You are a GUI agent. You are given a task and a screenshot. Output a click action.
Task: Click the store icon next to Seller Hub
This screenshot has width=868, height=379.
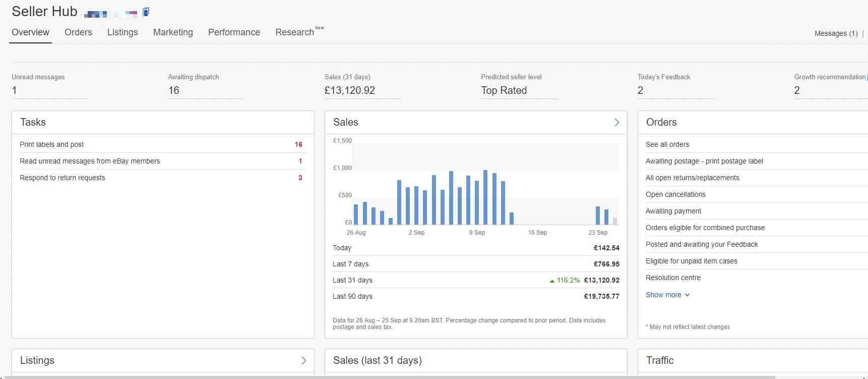146,12
